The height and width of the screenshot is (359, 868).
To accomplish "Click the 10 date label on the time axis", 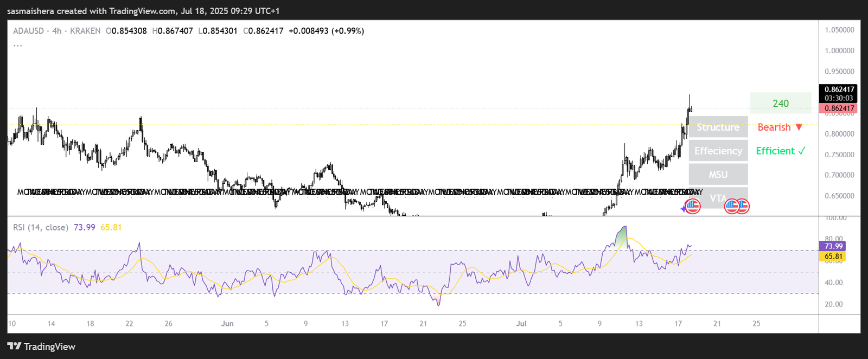I will coord(12,324).
